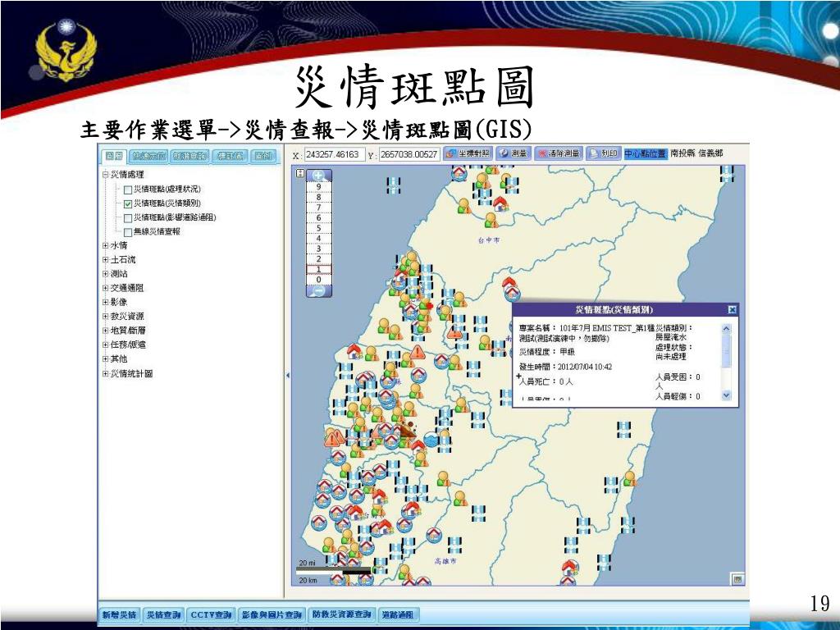840x630 pixels.
Task: Click the red cross marker on the map
Action: pyautogui.click(x=430, y=305)
